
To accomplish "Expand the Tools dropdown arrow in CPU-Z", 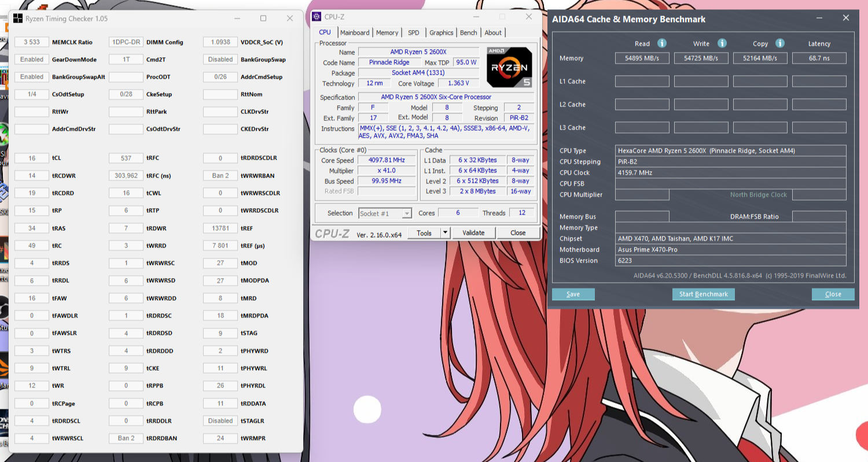I will (445, 233).
